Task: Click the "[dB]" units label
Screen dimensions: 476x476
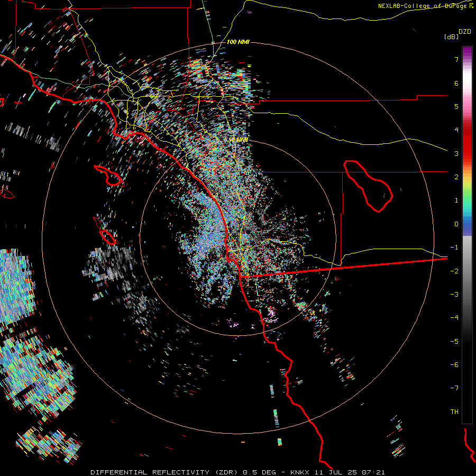Action: tap(451, 36)
